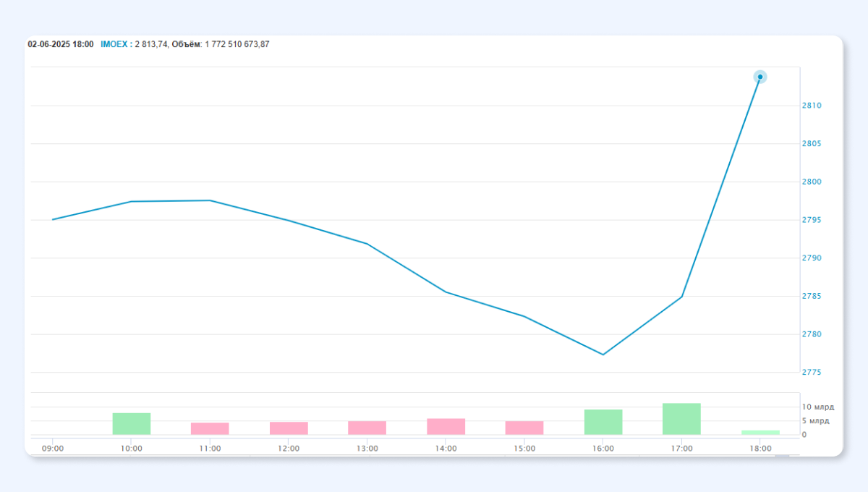Image resolution: width=868 pixels, height=492 pixels.
Task: Click the highlighted data point at 18:00
Action: (759, 77)
